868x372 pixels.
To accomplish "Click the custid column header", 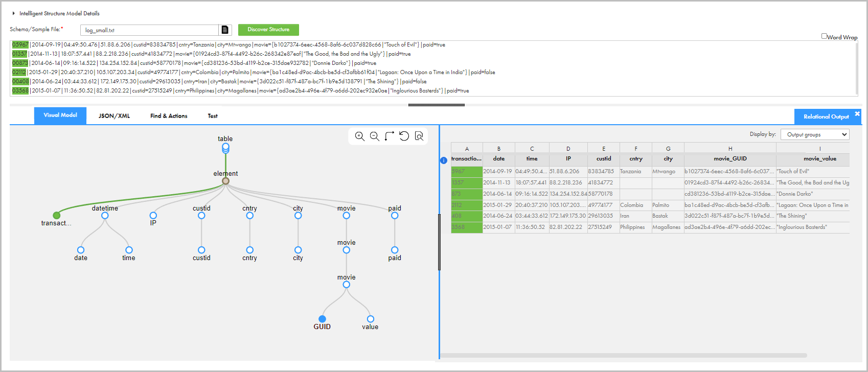I will click(604, 159).
